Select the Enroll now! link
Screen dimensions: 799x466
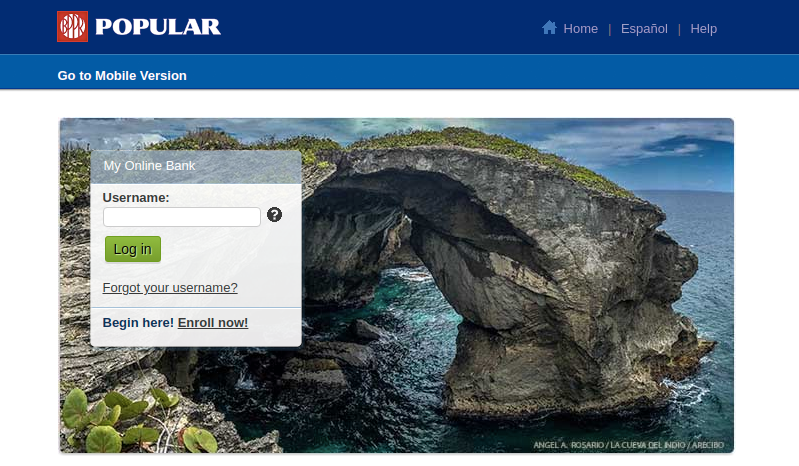coord(213,322)
